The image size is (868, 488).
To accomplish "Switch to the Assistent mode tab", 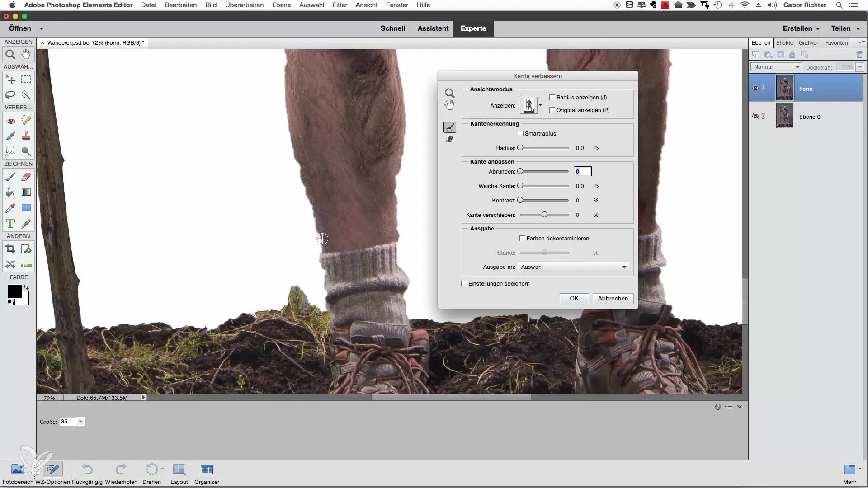I will point(433,28).
